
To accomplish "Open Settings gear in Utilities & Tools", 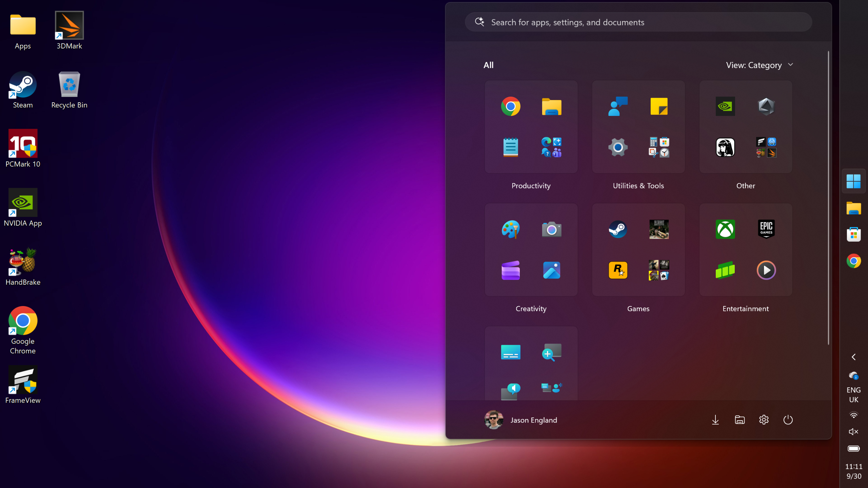I will 618,147.
